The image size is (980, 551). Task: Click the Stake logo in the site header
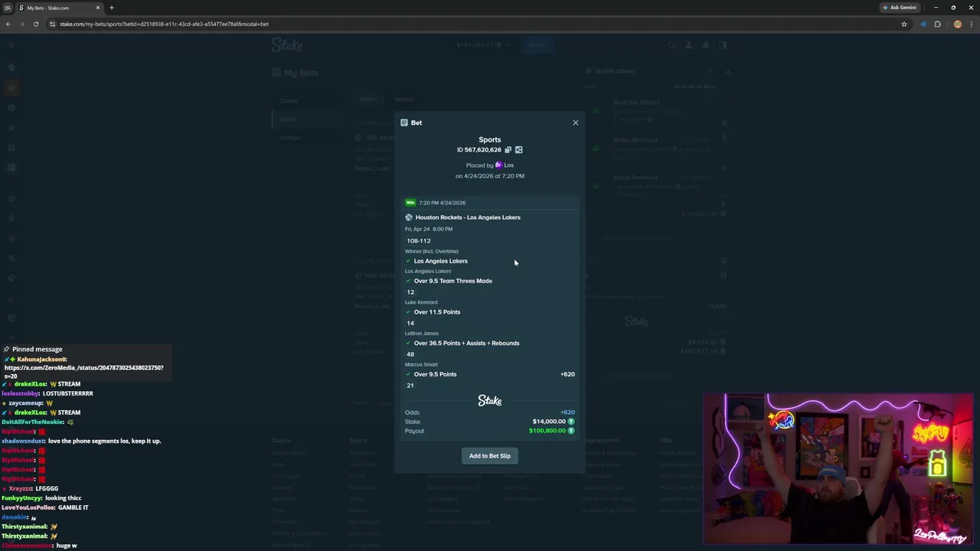(x=287, y=45)
